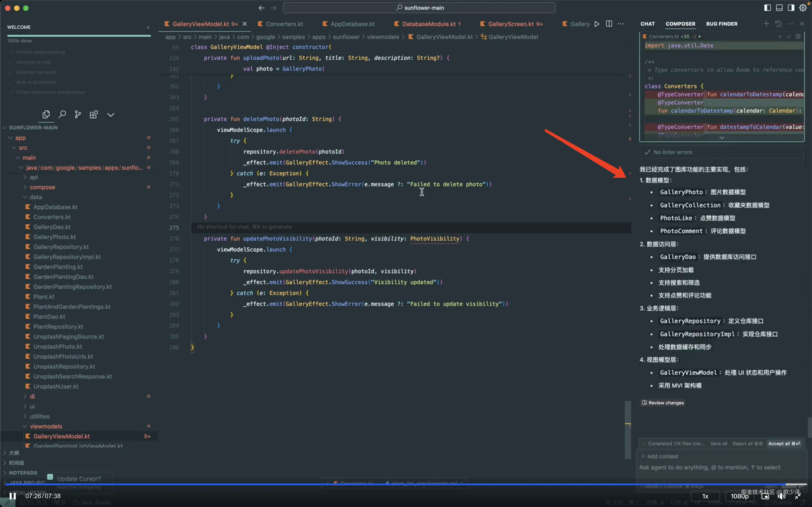
Task: Click the Accept all button
Action: (784, 443)
